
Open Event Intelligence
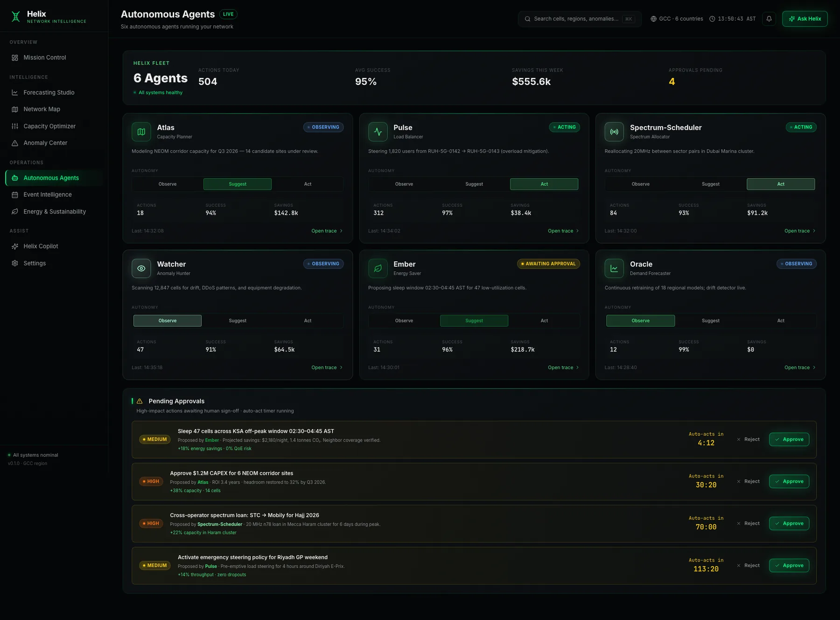(54, 195)
